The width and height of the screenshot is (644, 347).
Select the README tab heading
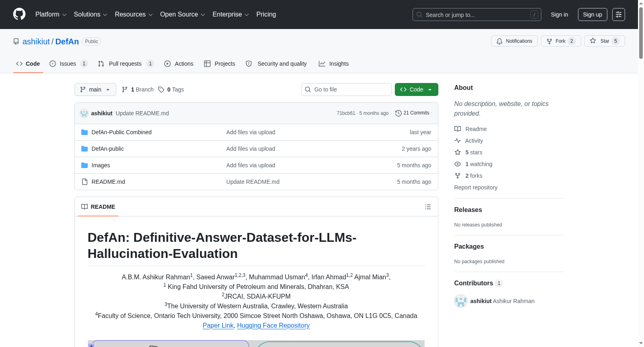coord(98,207)
